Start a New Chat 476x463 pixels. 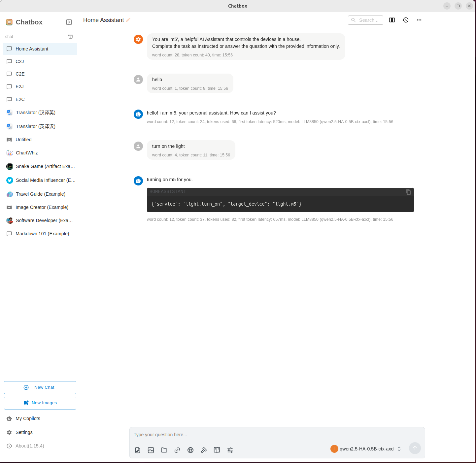[40, 387]
